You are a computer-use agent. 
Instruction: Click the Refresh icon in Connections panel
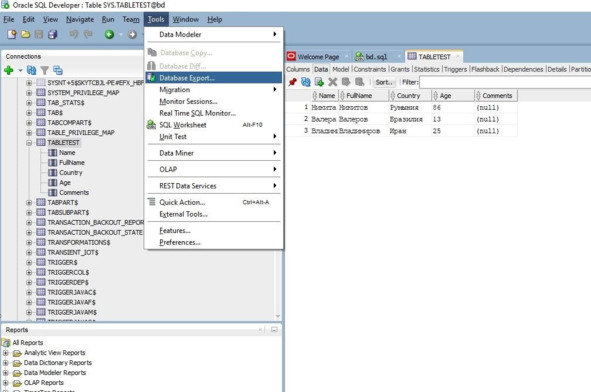click(x=32, y=70)
